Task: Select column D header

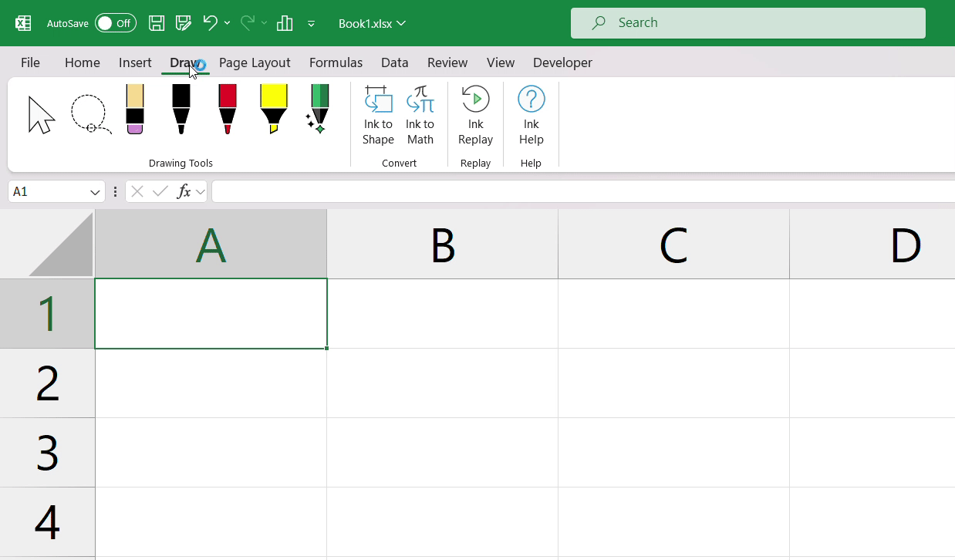Action: (872, 245)
